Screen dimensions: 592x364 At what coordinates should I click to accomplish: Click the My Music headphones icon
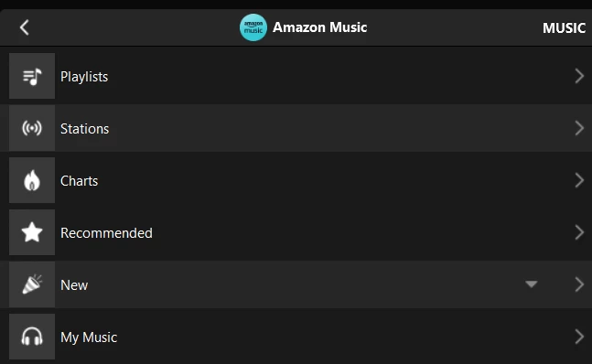point(32,337)
